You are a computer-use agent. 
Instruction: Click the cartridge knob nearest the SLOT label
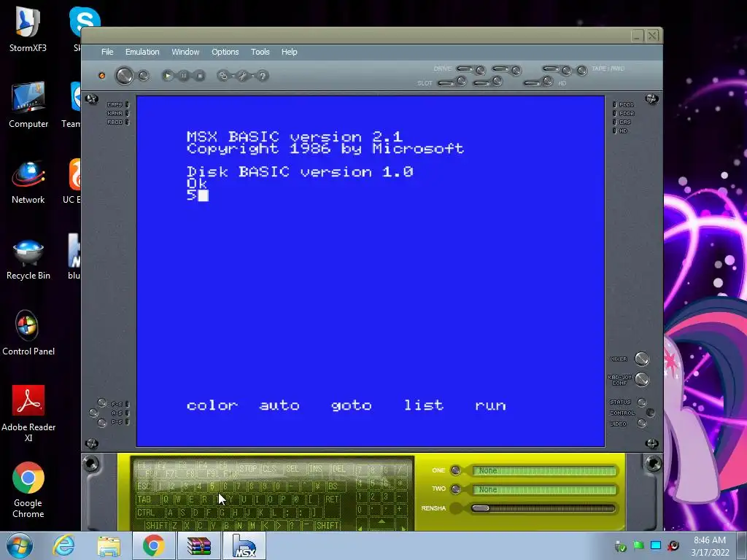click(x=461, y=82)
